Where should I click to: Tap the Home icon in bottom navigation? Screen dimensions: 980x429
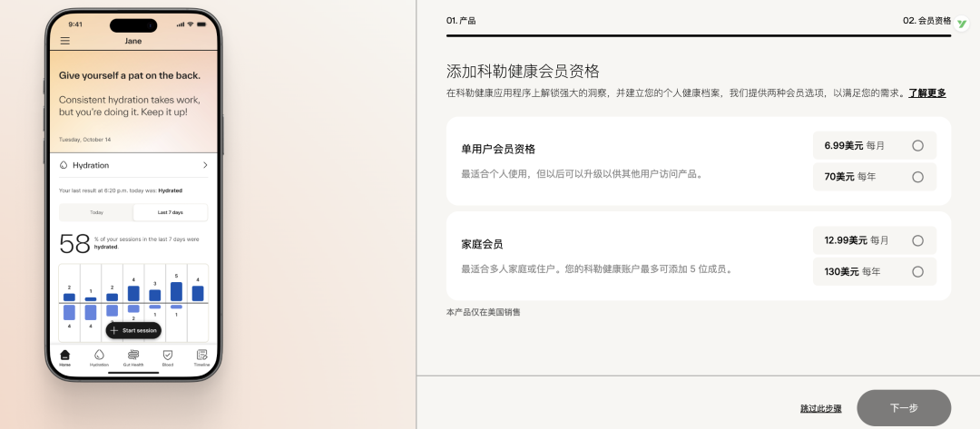tap(64, 356)
